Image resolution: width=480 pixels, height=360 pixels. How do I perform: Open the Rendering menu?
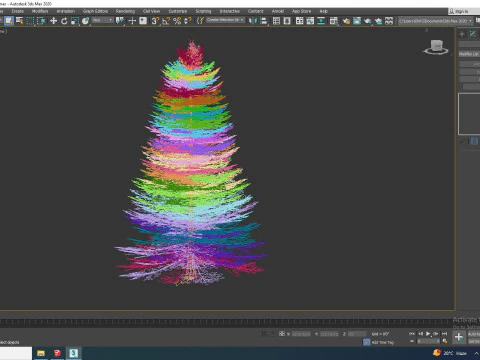(x=125, y=11)
